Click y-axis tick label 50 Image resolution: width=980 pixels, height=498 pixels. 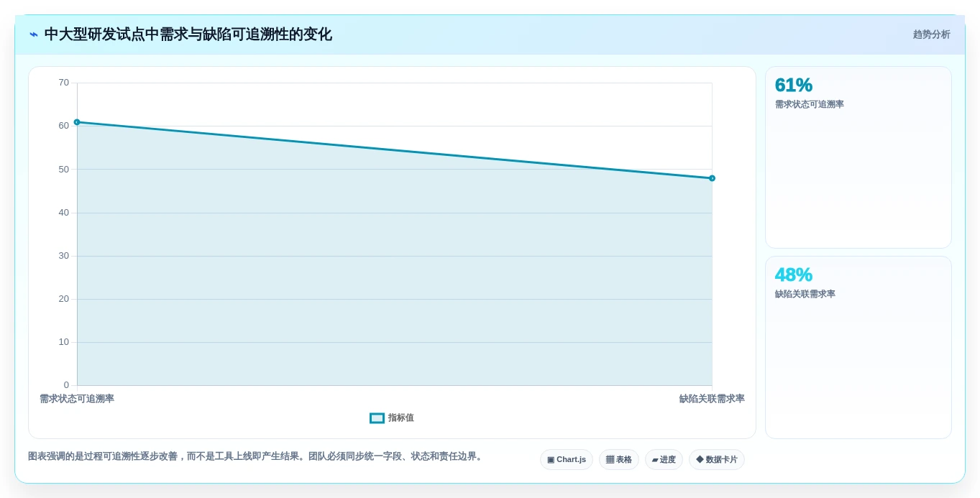64,170
